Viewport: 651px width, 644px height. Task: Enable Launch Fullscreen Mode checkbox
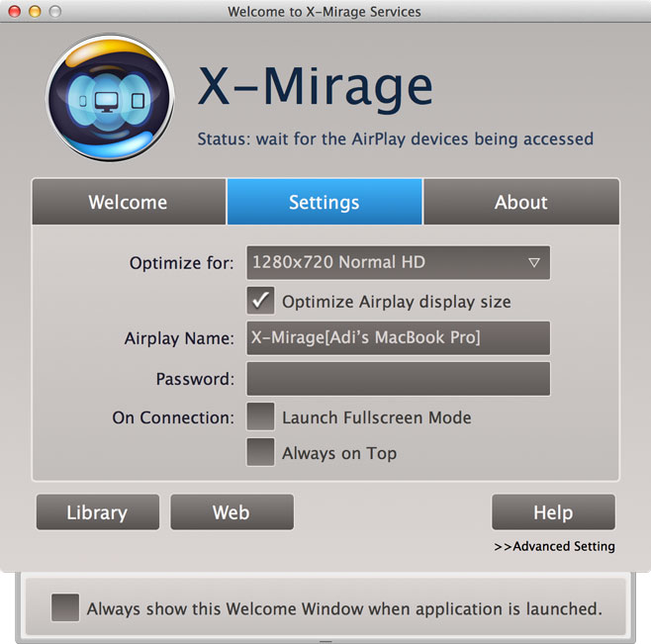(260, 416)
